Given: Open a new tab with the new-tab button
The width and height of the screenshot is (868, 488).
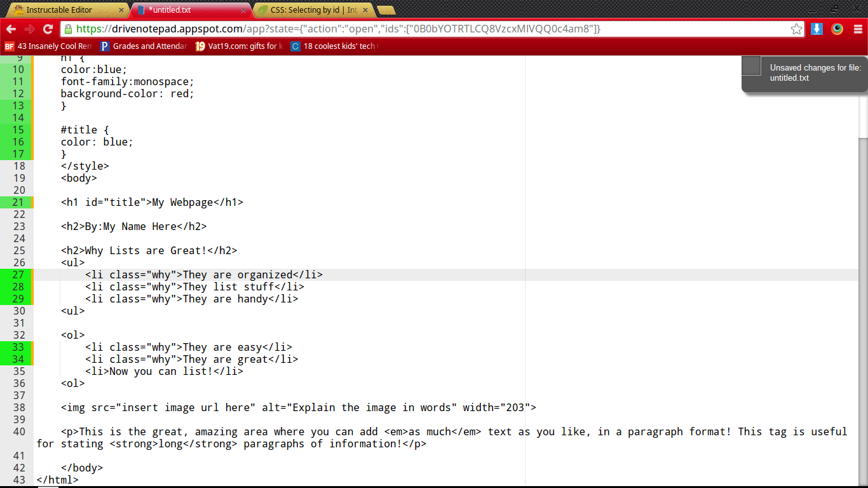Looking at the screenshot, I should tap(386, 10).
